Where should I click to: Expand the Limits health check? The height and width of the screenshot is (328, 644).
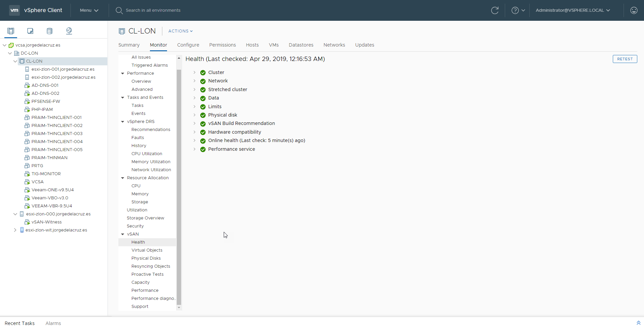pyautogui.click(x=194, y=107)
